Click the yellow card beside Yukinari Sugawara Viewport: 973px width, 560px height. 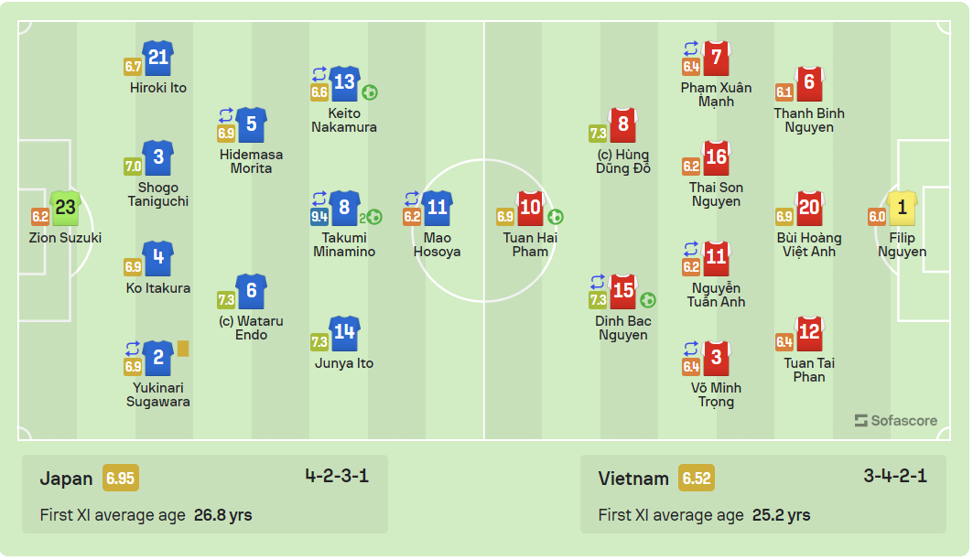pyautogui.click(x=183, y=349)
